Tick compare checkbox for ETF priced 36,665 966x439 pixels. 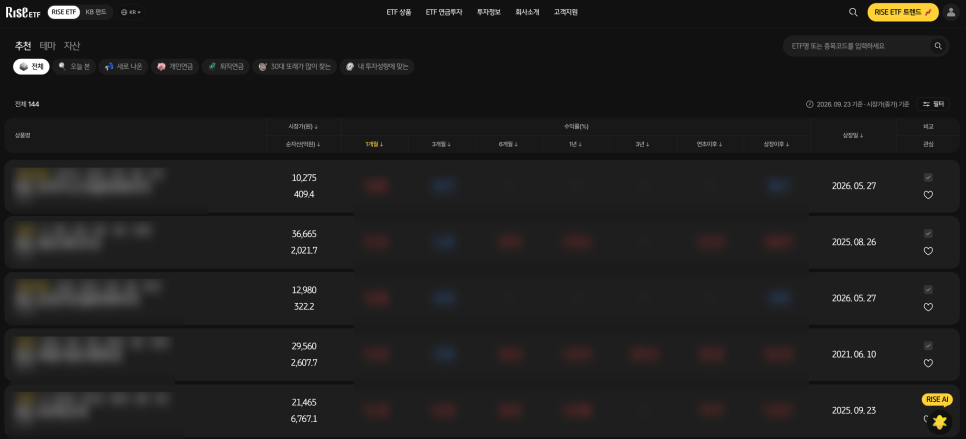coord(928,233)
